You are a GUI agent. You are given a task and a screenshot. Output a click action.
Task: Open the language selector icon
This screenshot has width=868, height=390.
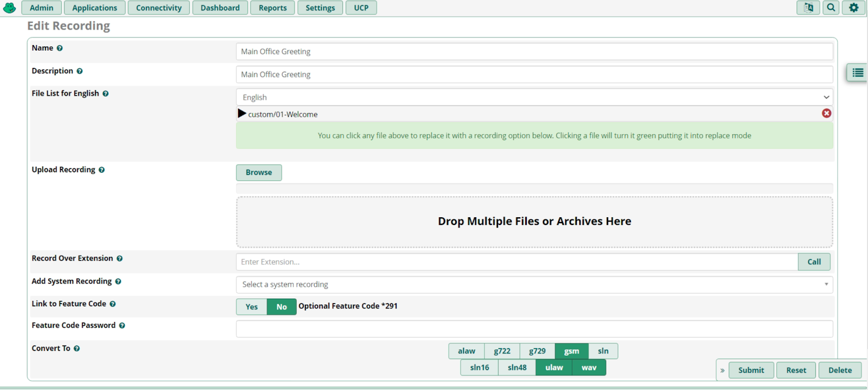point(808,8)
